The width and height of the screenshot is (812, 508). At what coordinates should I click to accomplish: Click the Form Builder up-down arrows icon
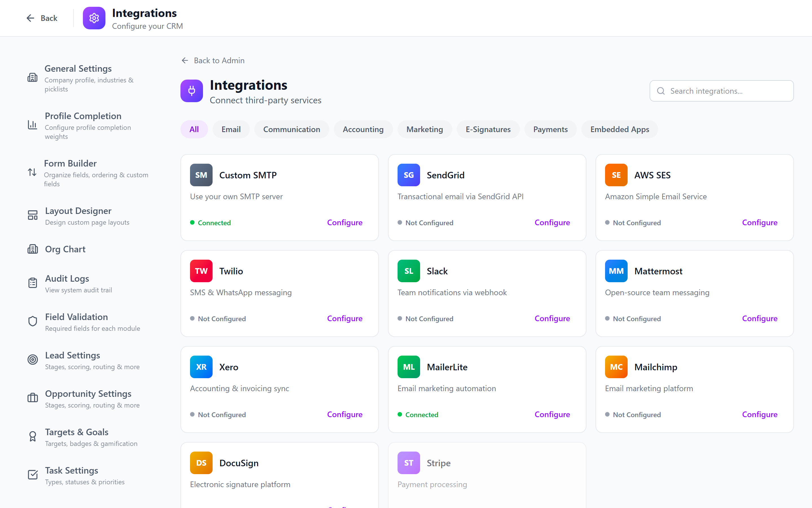[32, 172]
